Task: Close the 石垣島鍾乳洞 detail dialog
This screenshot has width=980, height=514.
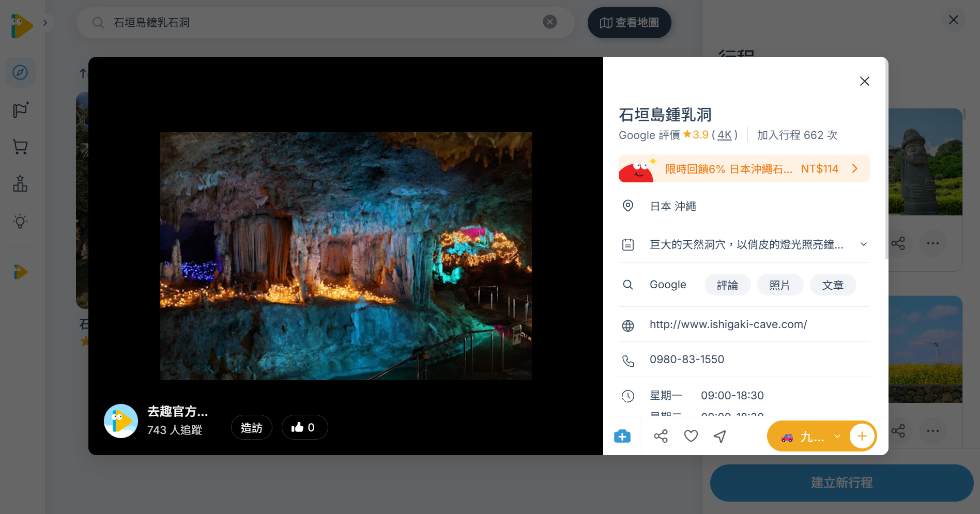Action: (864, 81)
